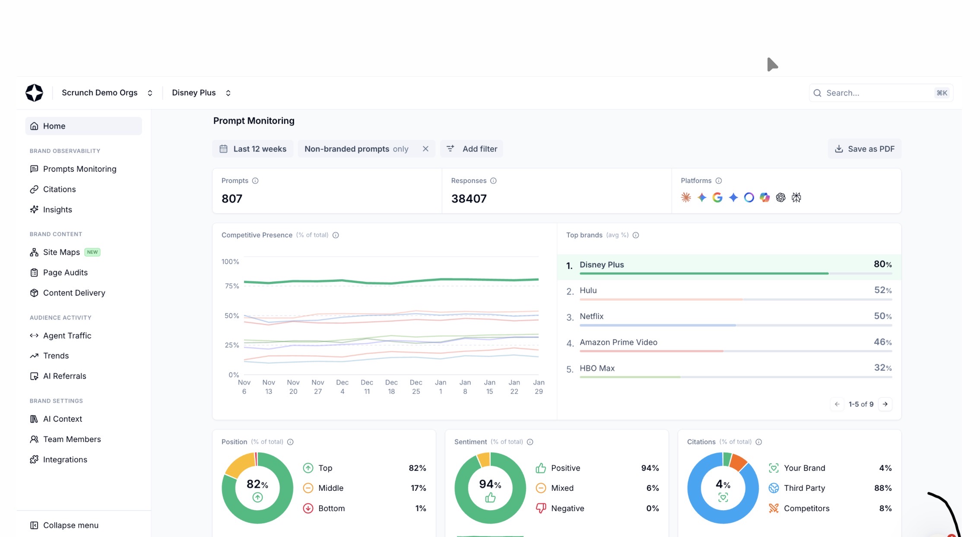
Task: Click the crossed-swords icon beside Competitors
Action: pos(774,508)
